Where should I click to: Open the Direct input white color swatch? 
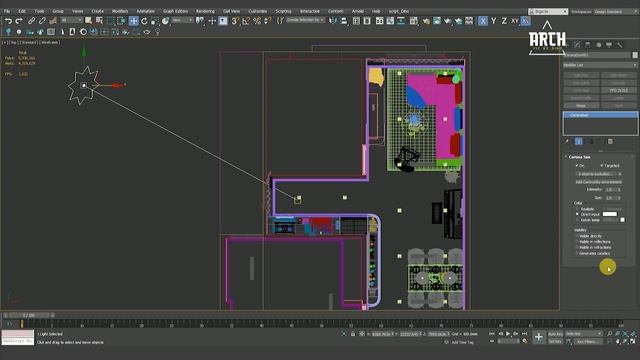(x=609, y=214)
